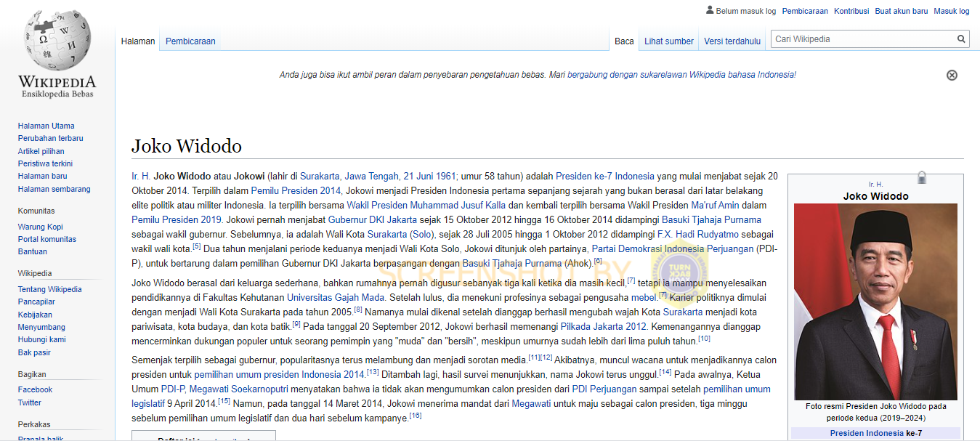Open the 1961 year link
This screenshot has width=980, height=441.
tap(446, 176)
